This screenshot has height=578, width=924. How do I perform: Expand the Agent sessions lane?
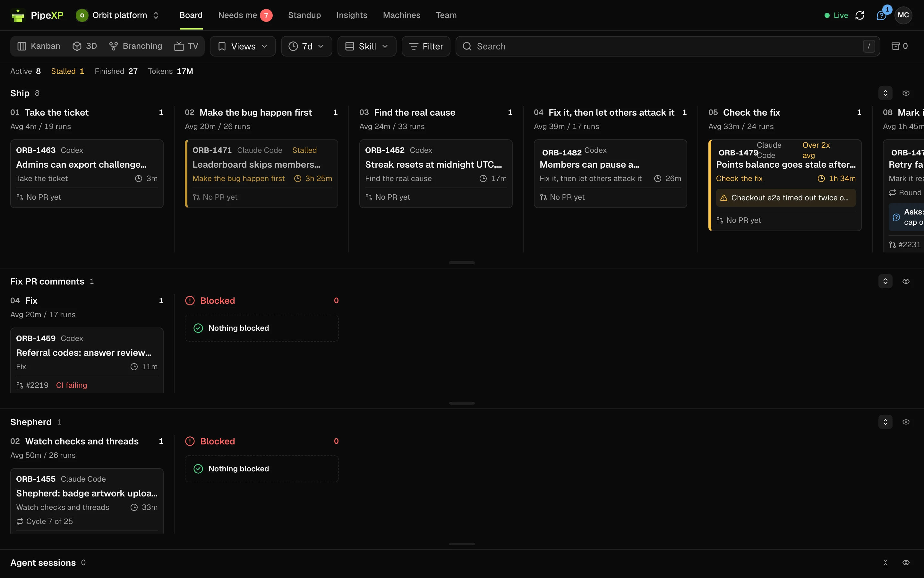coord(886,563)
